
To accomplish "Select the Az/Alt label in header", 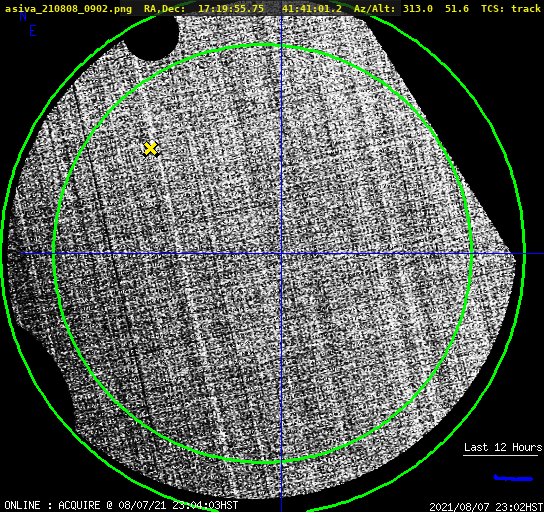I will (x=375, y=9).
